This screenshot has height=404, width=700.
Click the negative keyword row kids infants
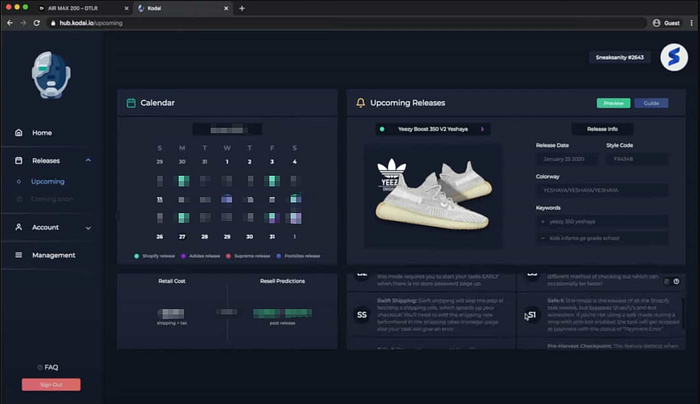(x=602, y=238)
